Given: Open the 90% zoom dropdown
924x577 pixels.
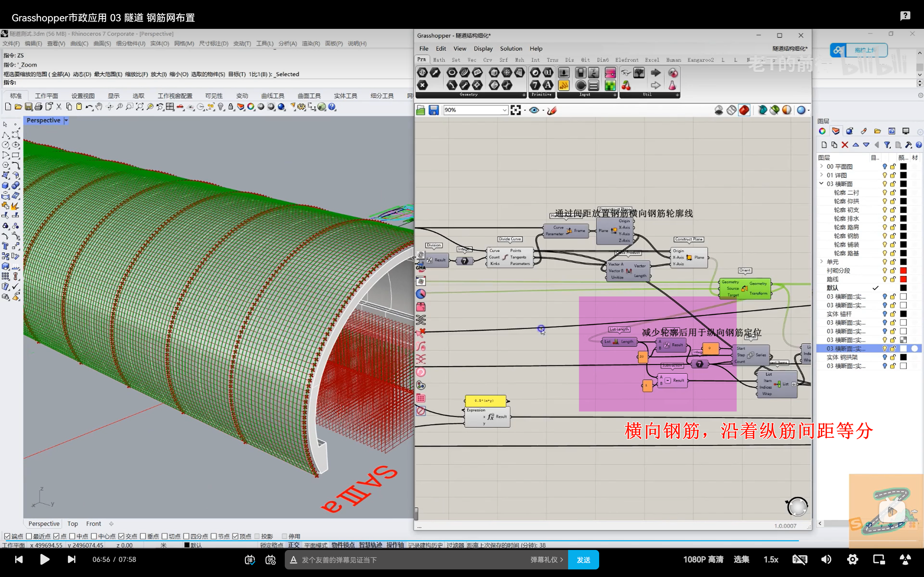Looking at the screenshot, I should [504, 110].
